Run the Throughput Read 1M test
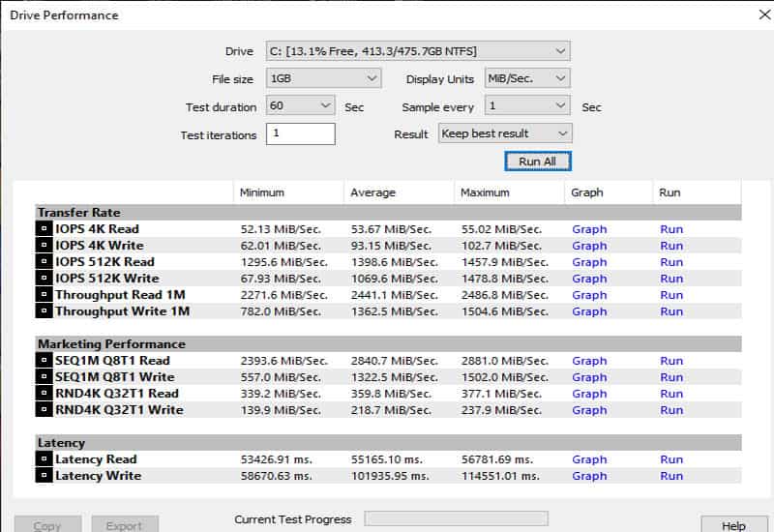The image size is (774, 532). tap(671, 295)
